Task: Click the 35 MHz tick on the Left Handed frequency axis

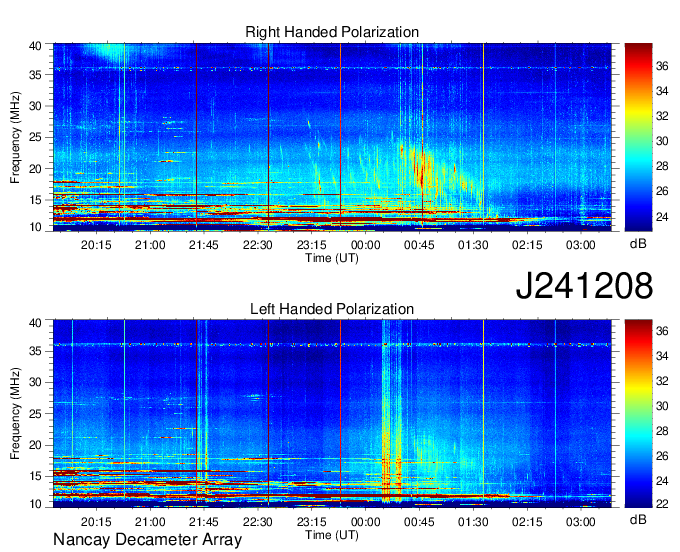Action: pos(35,351)
